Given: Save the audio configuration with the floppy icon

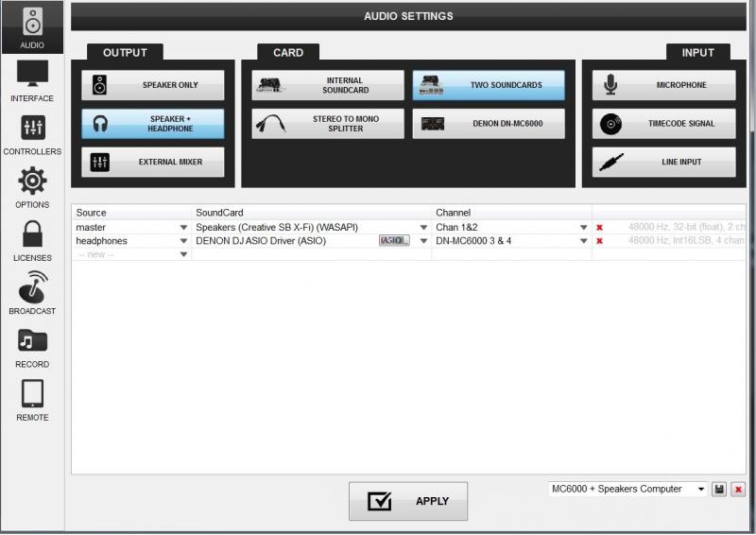Looking at the screenshot, I should click(x=719, y=489).
